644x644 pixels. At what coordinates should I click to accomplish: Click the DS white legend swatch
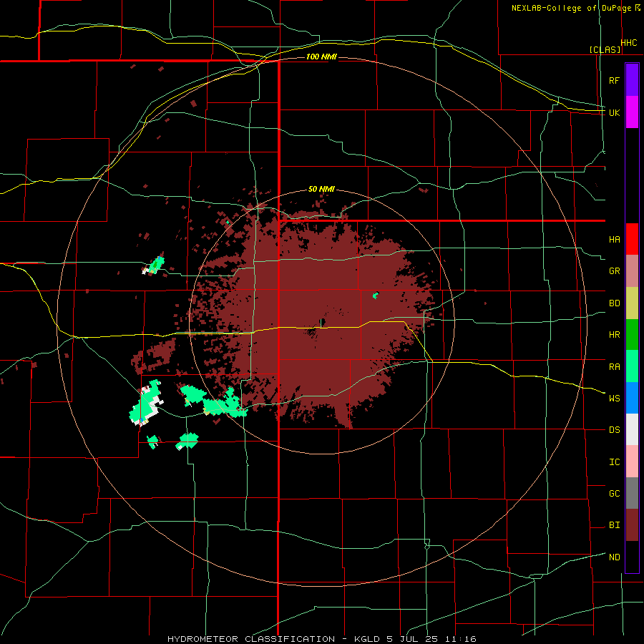(632, 429)
